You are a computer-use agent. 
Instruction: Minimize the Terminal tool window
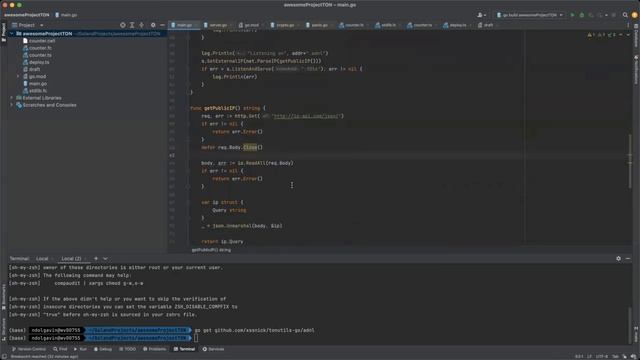[x=628, y=258]
